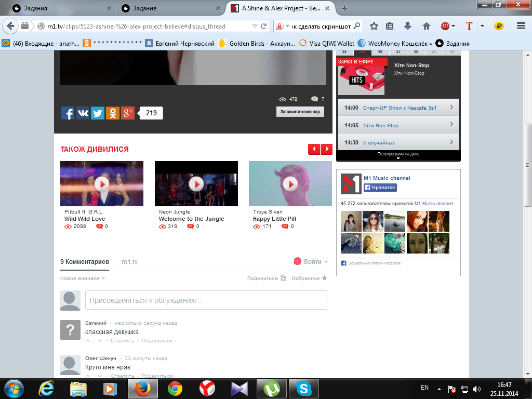
Task: Reload the page with refresh icon
Action: coord(263,26)
